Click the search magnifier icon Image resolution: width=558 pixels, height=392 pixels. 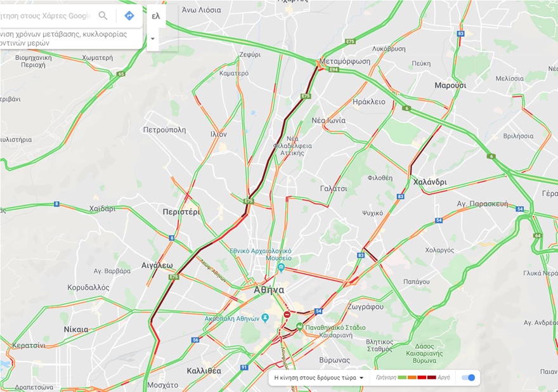pyautogui.click(x=103, y=16)
